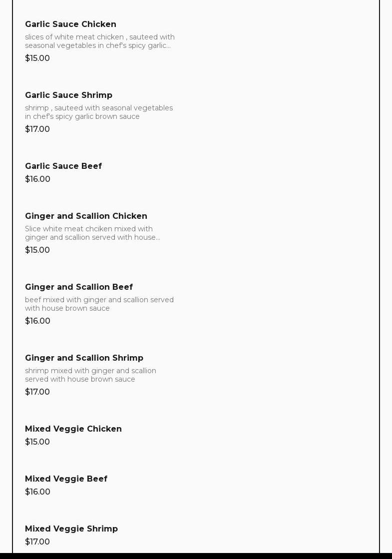
Task: Click the $15.00 price under Mixed Veggie Chicken
Action: (37, 442)
